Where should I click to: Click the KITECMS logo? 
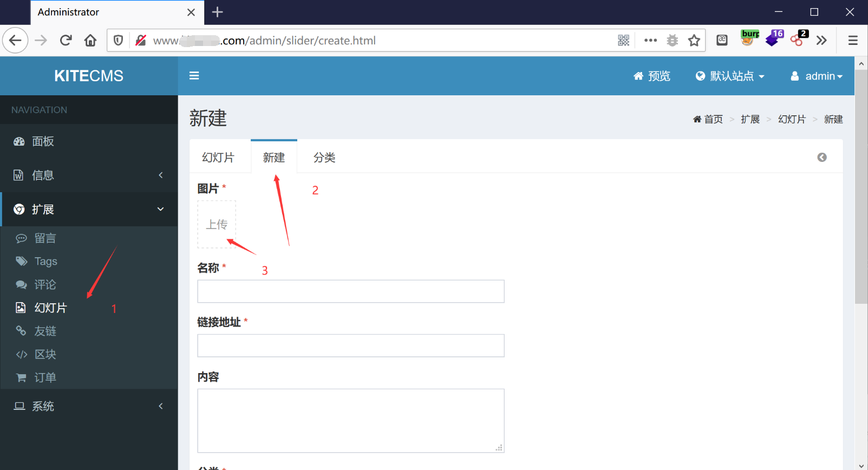89,76
